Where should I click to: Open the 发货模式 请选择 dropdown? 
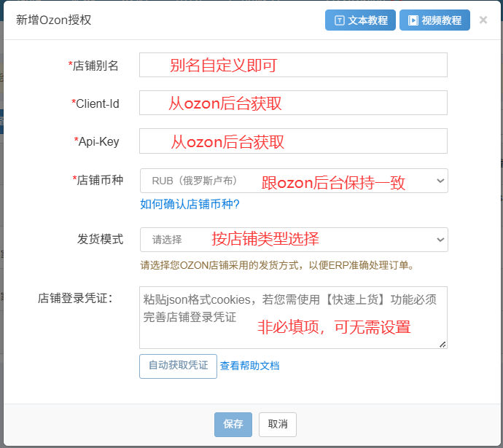294,240
